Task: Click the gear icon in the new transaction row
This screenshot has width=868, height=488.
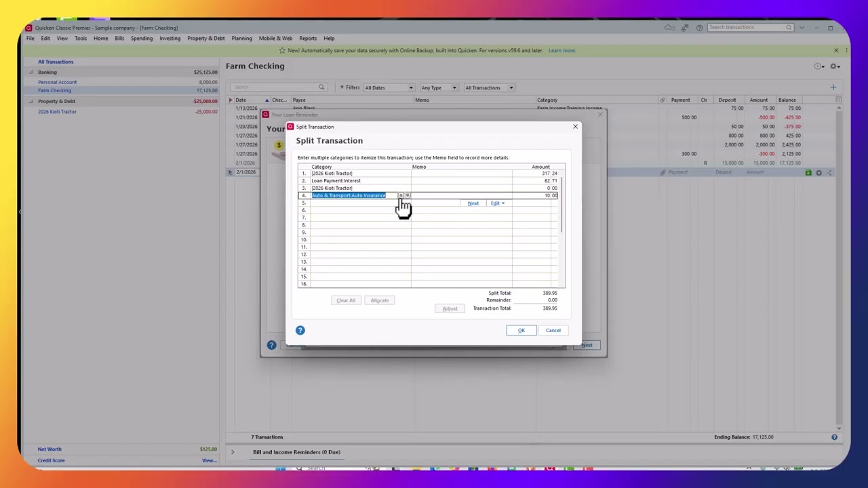Action: point(818,172)
